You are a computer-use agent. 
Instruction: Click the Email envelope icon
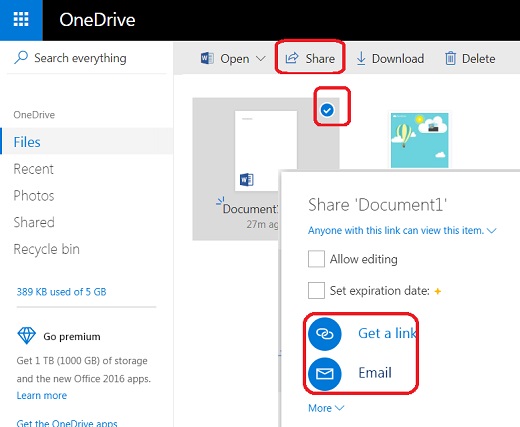click(325, 374)
